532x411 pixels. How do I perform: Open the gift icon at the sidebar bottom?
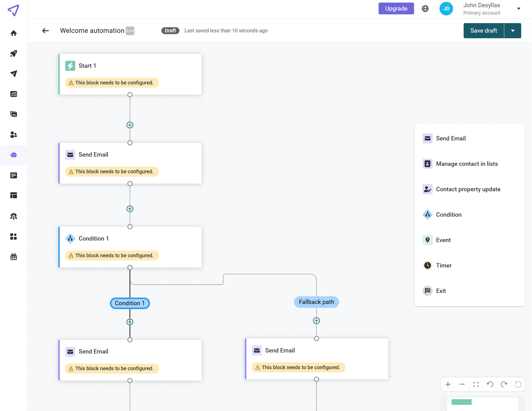pos(14,257)
